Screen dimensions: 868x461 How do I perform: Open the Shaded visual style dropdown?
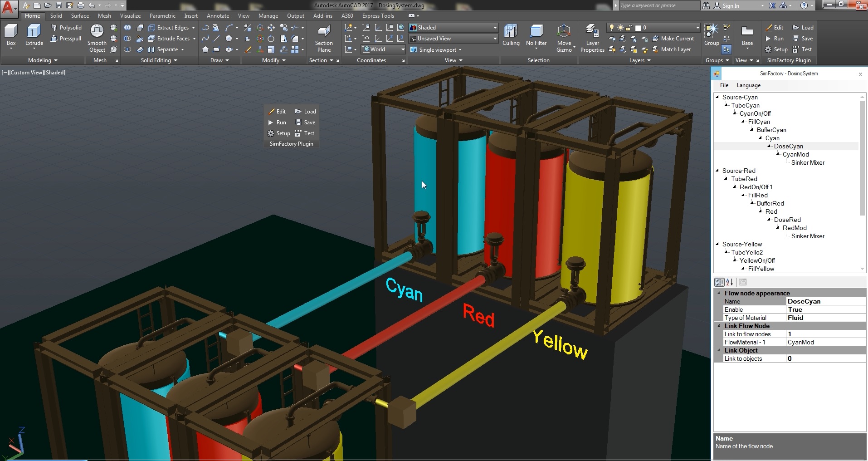click(454, 28)
